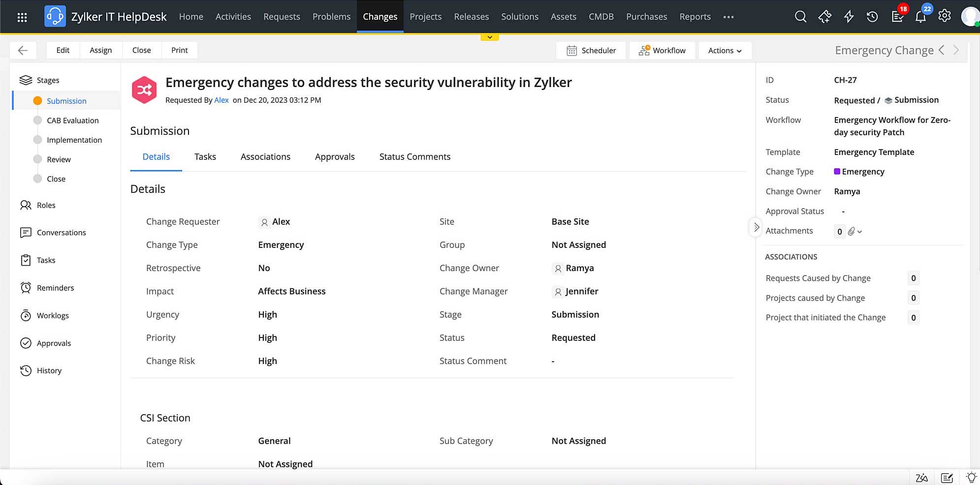Viewport: 980px width, 485px height.
Task: Click the purple Emergency change type swatch
Action: point(837,171)
